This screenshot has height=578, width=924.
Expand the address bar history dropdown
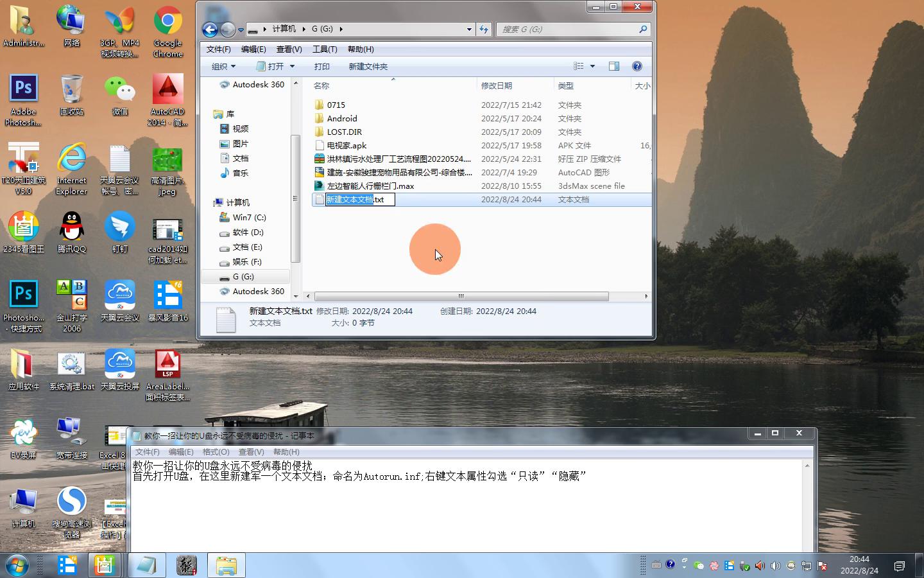(469, 29)
